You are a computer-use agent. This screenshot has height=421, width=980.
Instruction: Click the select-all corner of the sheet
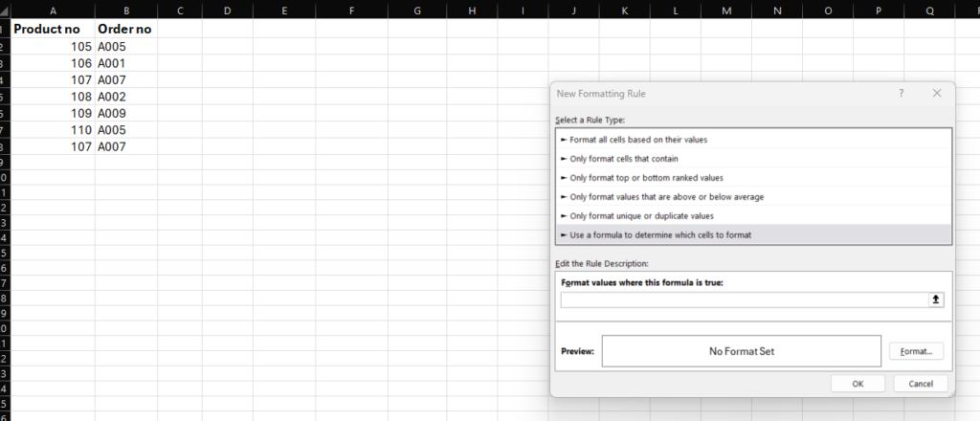pos(5,10)
